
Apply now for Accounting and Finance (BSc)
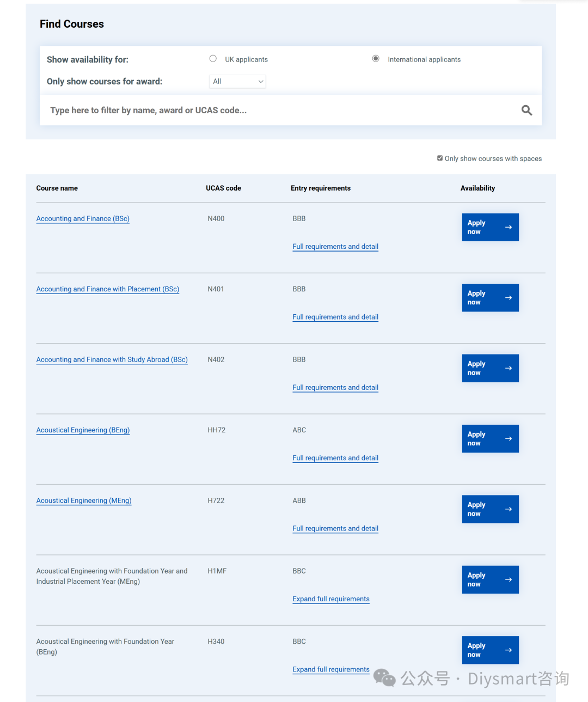490,227
